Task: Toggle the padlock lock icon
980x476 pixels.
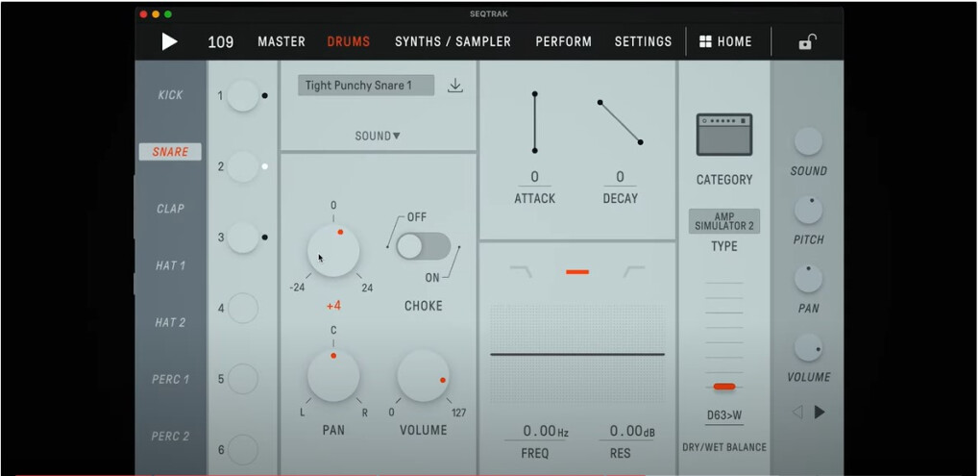Action: (x=807, y=42)
